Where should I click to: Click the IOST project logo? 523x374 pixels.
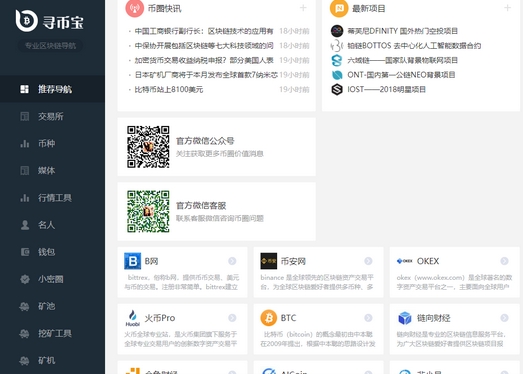[337, 89]
